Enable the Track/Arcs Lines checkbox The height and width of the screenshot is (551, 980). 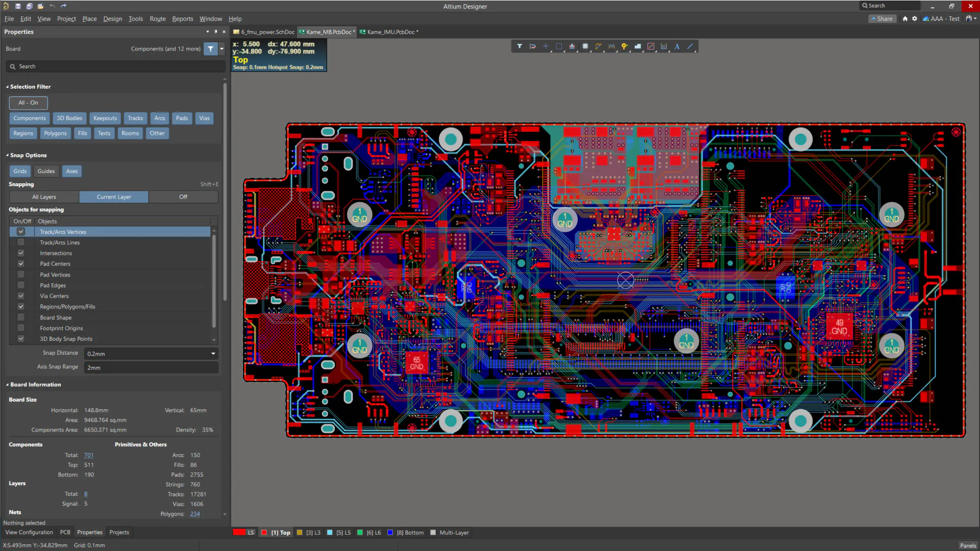click(x=21, y=242)
